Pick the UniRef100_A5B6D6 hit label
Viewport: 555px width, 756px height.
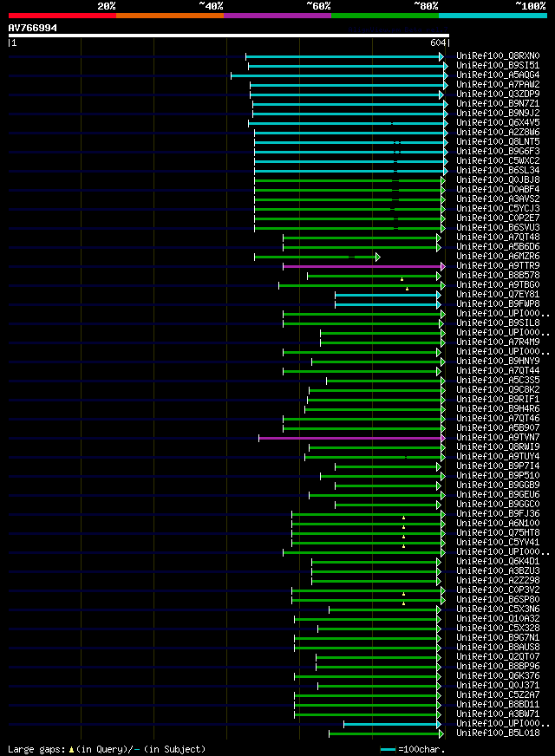(x=498, y=247)
